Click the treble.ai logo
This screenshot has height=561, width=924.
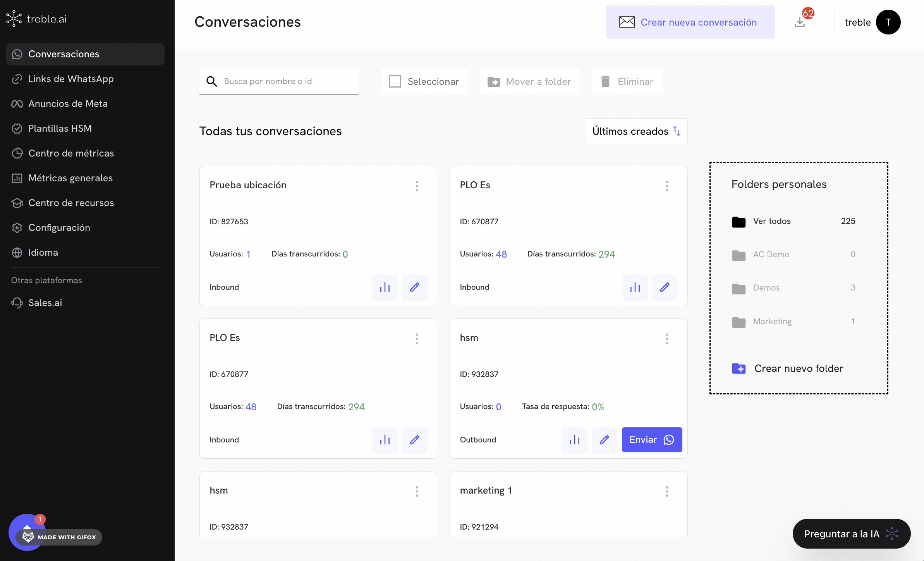[x=37, y=19]
